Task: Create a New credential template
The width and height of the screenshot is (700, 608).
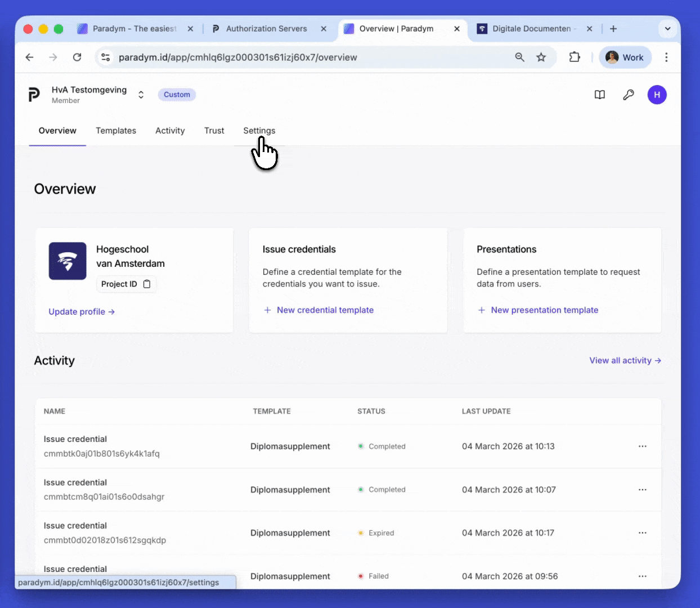Action: [325, 310]
